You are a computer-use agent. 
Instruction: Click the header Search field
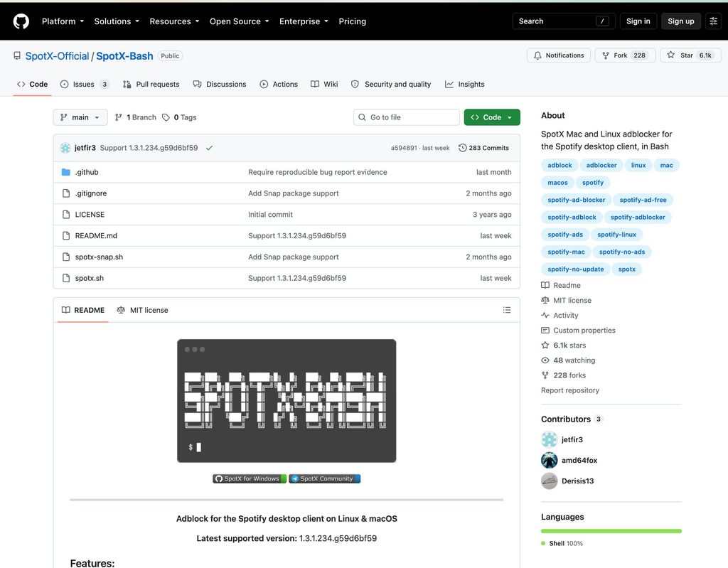pyautogui.click(x=564, y=21)
